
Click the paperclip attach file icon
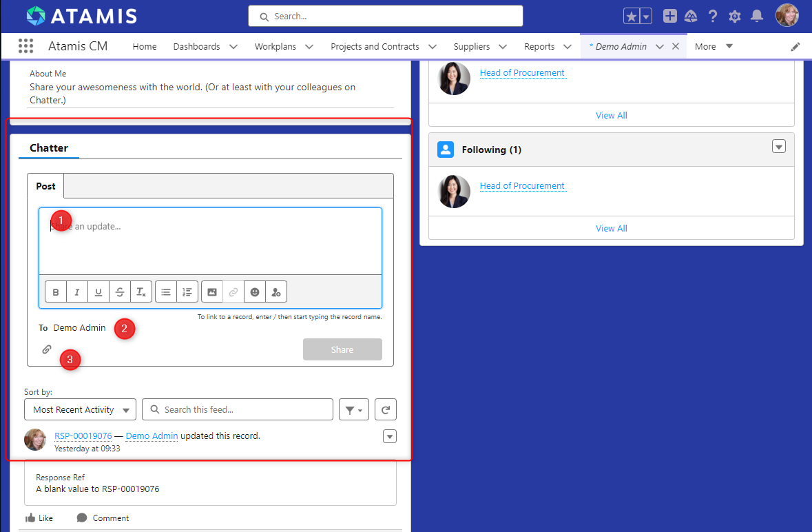pos(47,349)
